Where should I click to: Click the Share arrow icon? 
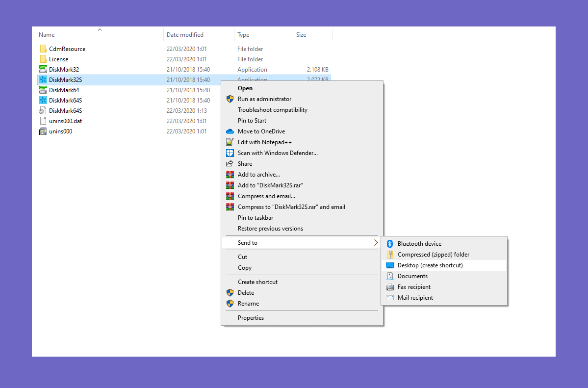(230, 164)
